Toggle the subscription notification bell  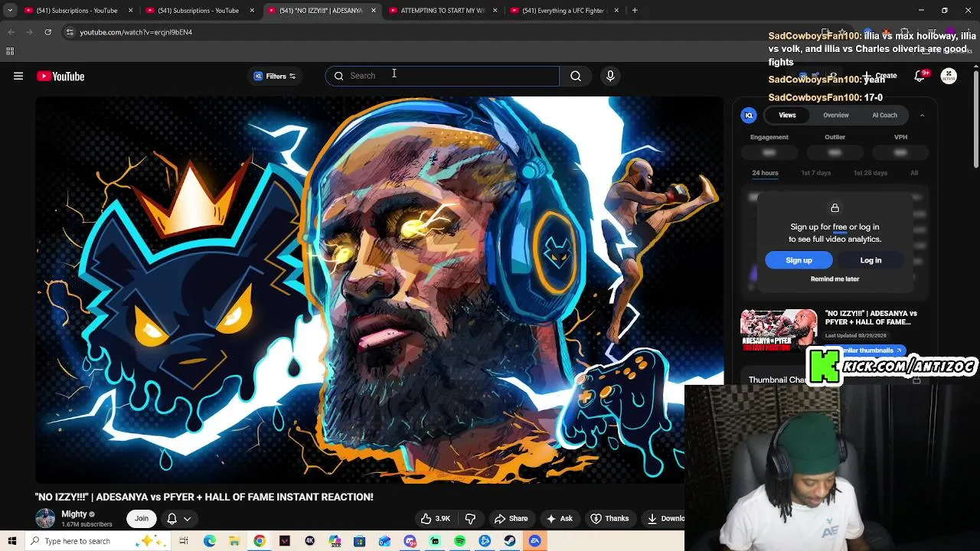point(171,519)
